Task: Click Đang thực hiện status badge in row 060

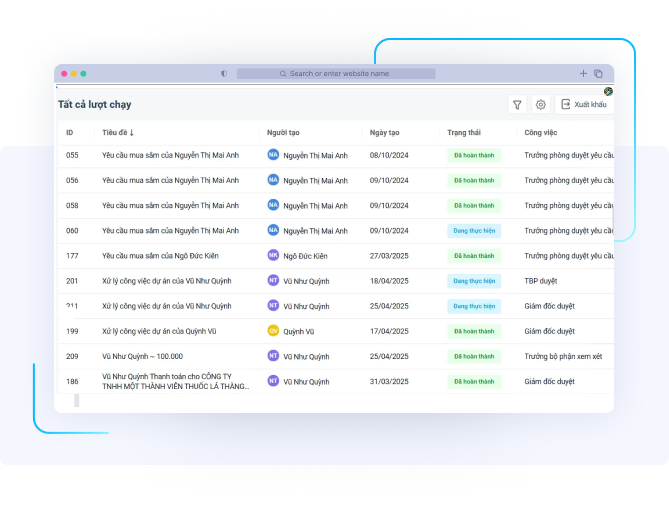Action: pyautogui.click(x=474, y=230)
